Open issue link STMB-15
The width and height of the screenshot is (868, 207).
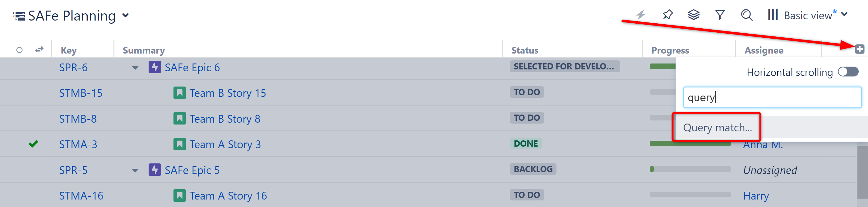81,93
